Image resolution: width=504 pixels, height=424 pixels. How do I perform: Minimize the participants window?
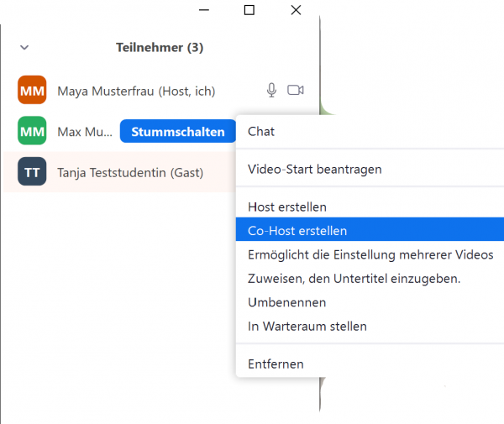click(202, 10)
